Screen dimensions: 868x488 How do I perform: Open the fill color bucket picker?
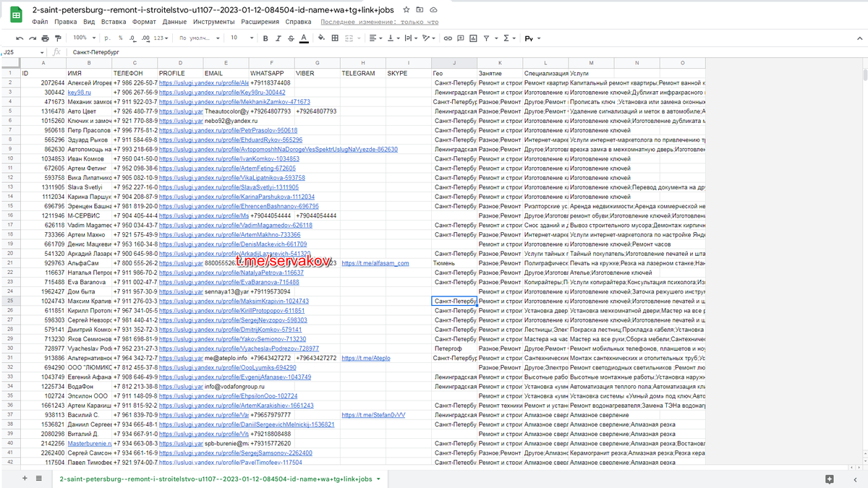pyautogui.click(x=321, y=38)
